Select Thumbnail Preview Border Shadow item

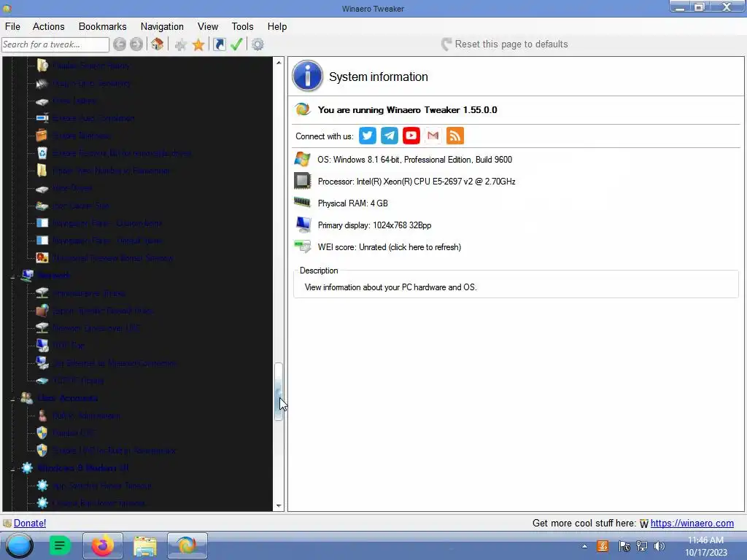[112, 258]
